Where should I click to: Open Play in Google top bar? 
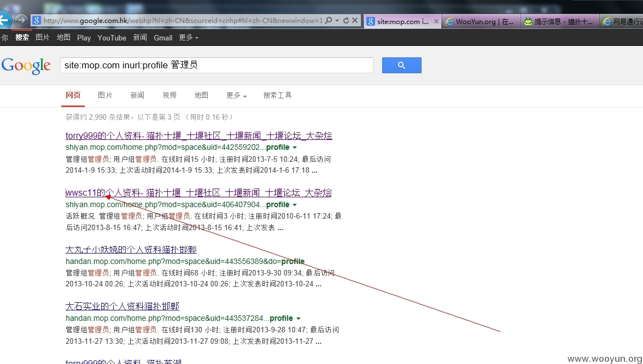84,38
